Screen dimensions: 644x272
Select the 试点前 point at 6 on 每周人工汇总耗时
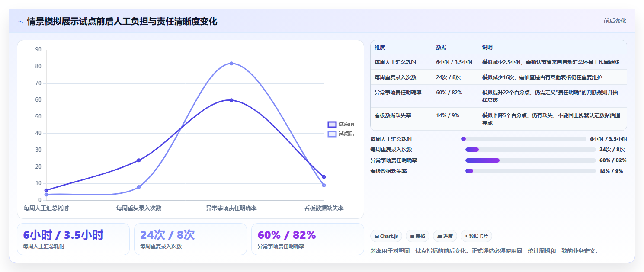tap(46, 190)
